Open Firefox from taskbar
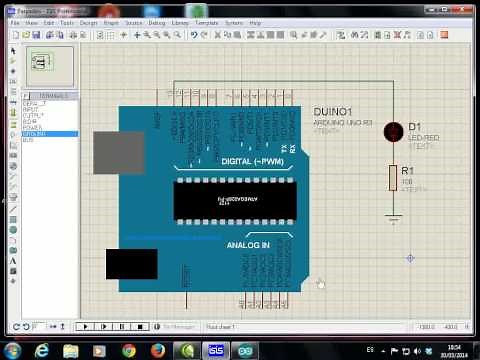480x360 pixels. [x=158, y=351]
